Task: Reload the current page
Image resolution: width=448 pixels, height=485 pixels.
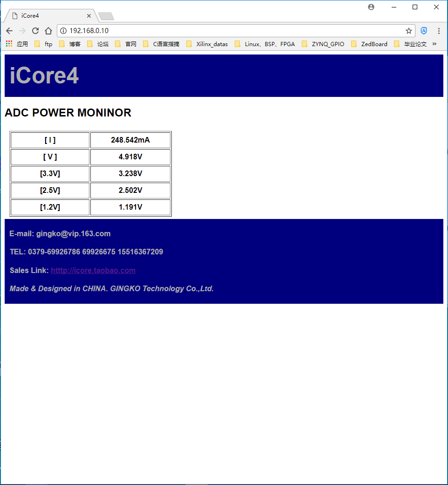Action: tap(35, 31)
